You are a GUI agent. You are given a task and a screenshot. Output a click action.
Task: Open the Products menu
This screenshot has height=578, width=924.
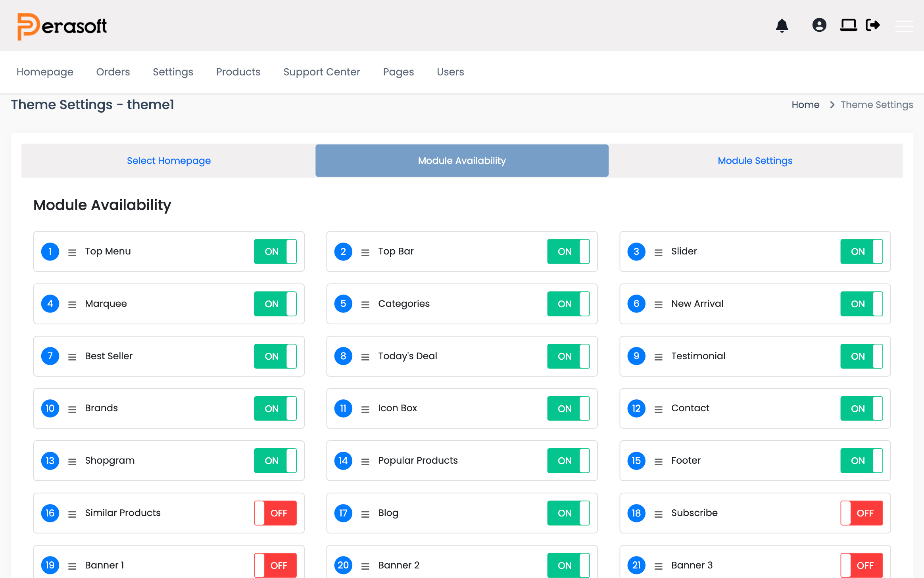238,72
